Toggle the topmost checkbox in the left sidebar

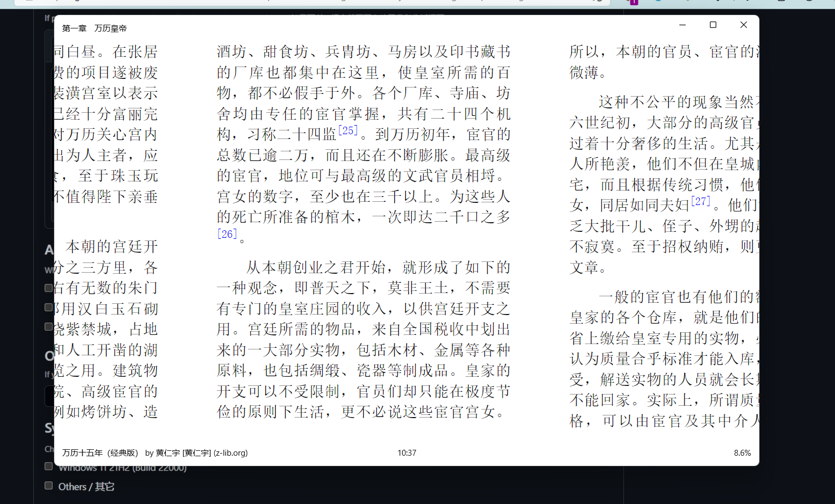coord(48,288)
